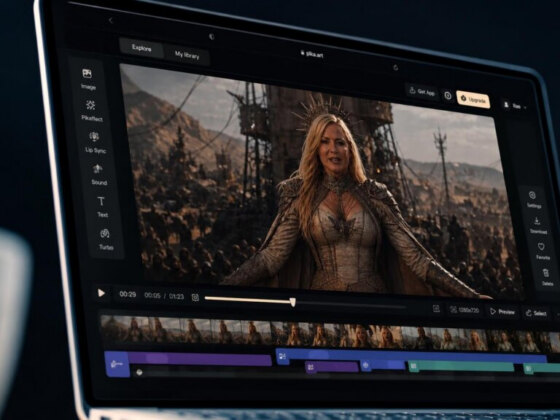Viewport: 560px width, 420px height.
Task: Download the current video
Action: coord(538,225)
